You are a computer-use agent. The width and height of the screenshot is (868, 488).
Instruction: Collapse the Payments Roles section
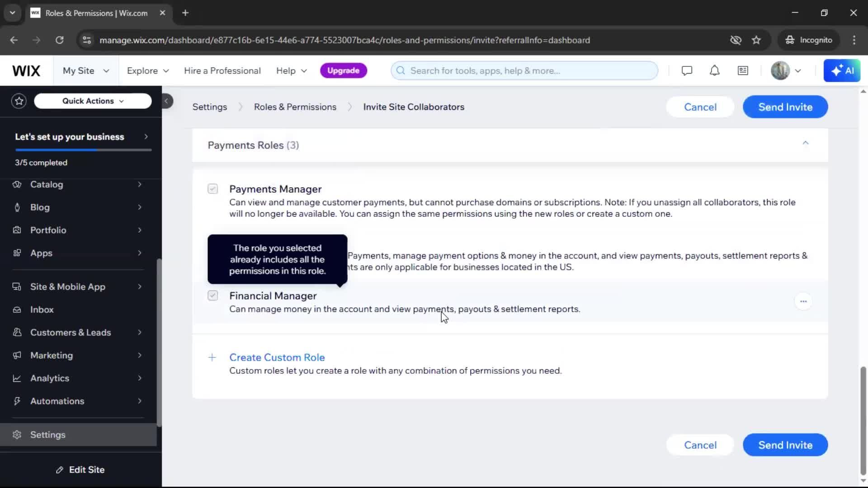(x=805, y=143)
